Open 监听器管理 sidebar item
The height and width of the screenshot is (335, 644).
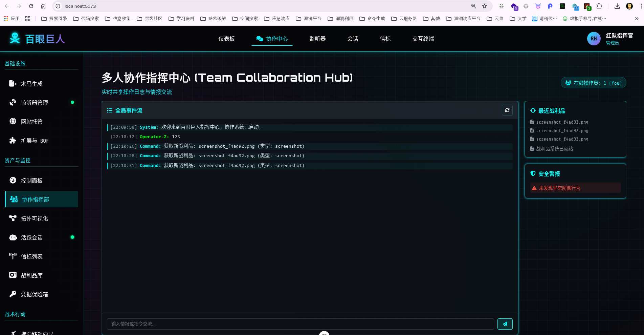coord(34,103)
